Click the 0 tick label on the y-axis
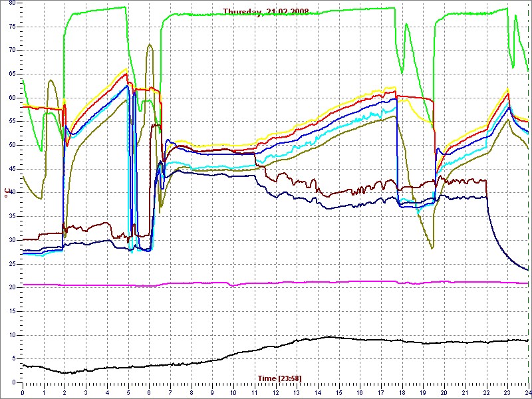This screenshot has height=399, width=532. (x=13, y=382)
